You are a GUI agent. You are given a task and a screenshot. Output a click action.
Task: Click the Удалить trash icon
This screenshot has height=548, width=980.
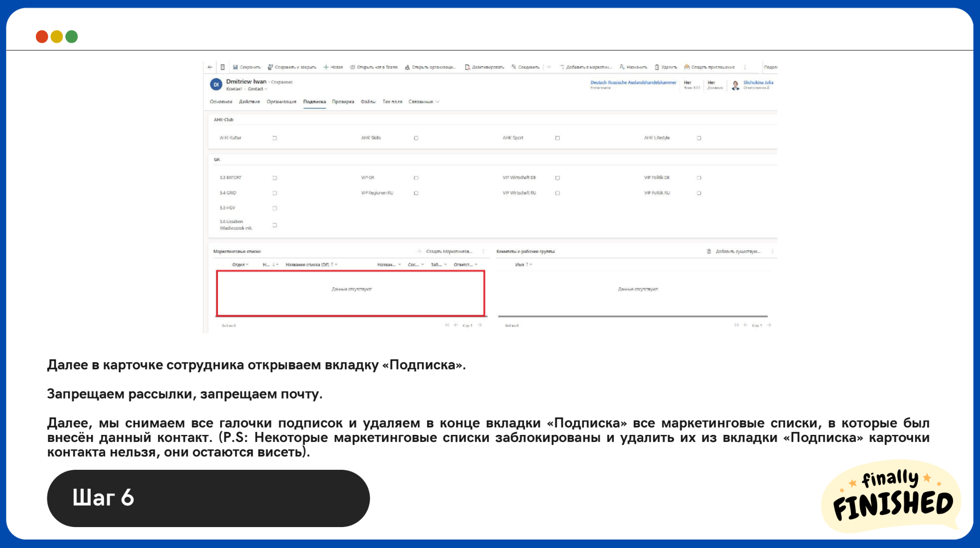[x=657, y=67]
